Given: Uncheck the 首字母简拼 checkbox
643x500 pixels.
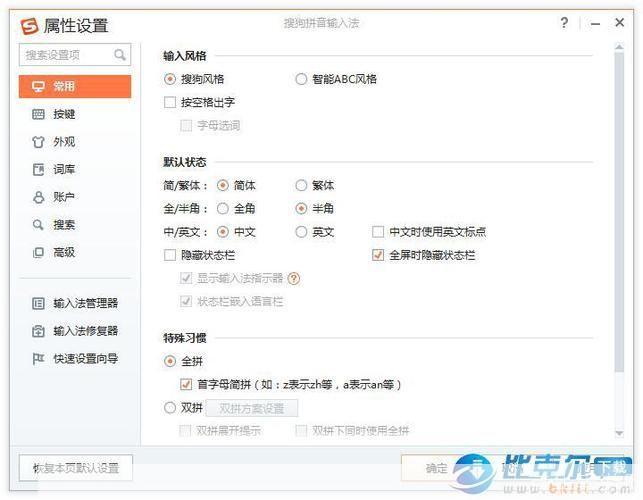Looking at the screenshot, I should [186, 384].
